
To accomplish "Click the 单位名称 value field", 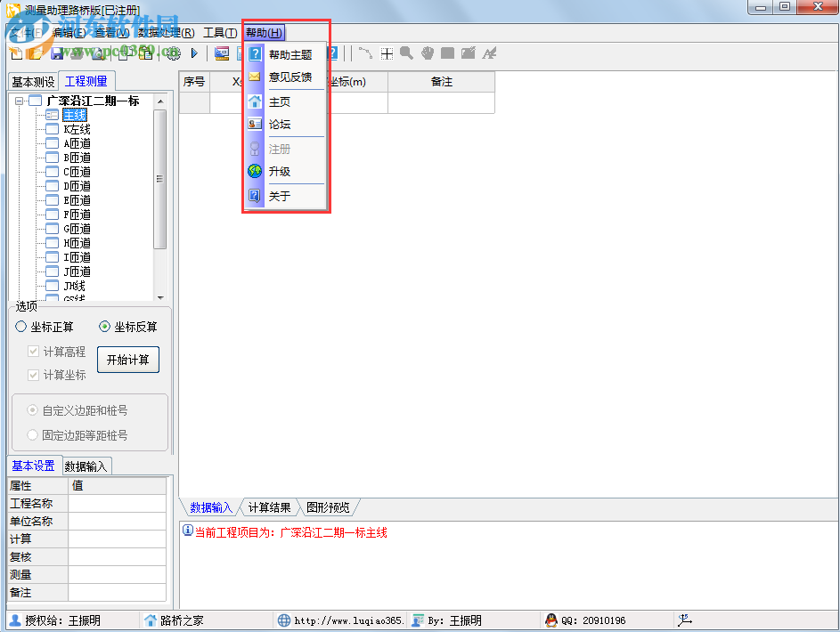I will pos(117,521).
